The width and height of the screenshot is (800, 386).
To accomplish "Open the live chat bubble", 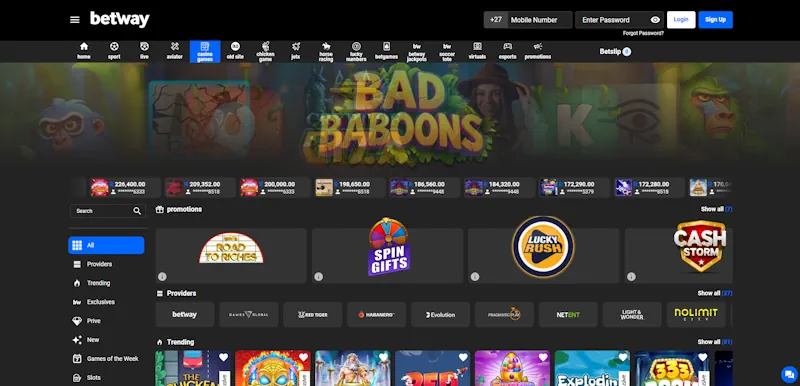I will click(x=789, y=374).
